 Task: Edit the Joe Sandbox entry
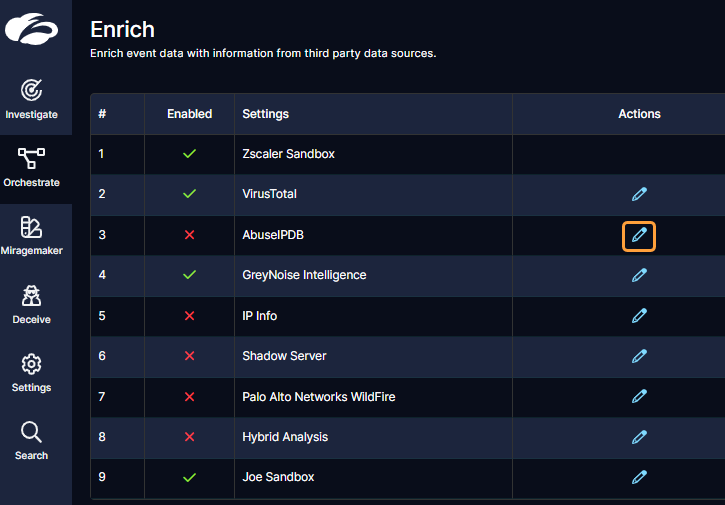point(639,477)
